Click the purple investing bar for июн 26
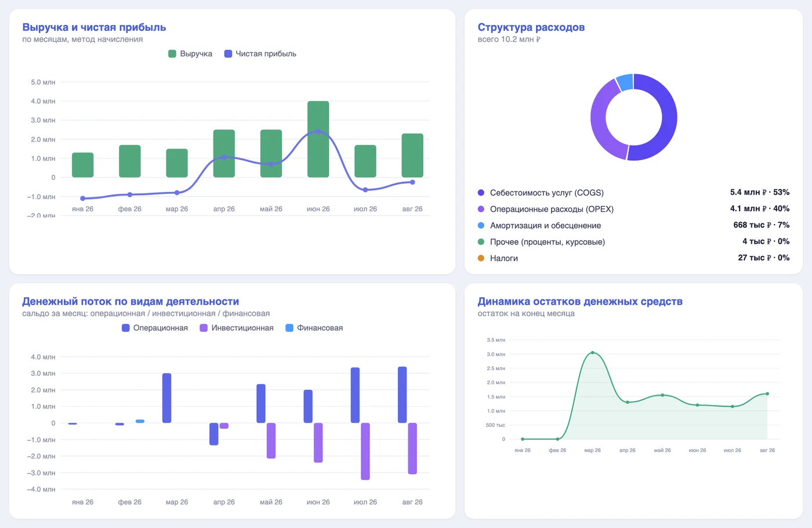 pyautogui.click(x=318, y=443)
